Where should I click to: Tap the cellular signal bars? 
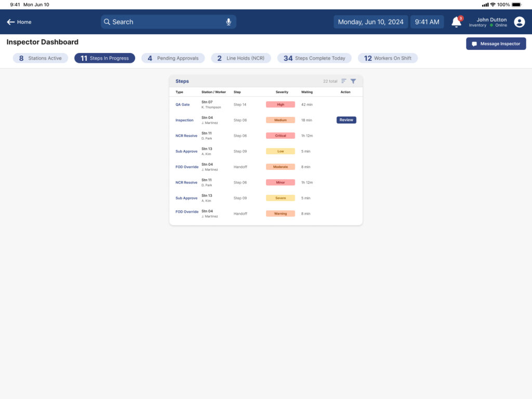[x=485, y=4]
